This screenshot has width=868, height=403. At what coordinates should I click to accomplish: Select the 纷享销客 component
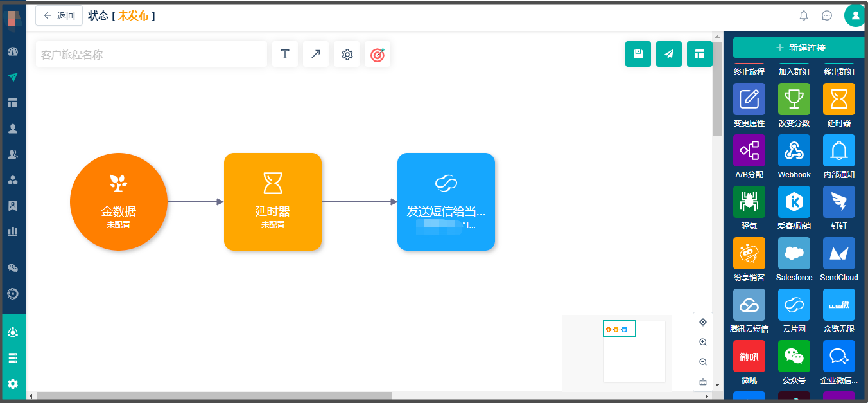click(x=749, y=253)
